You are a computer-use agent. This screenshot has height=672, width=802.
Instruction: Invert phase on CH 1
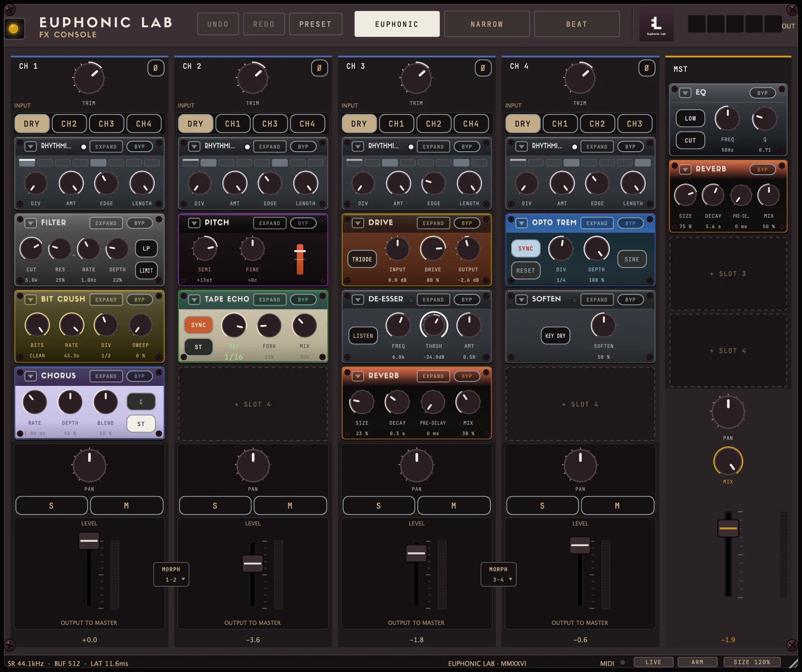tap(156, 68)
